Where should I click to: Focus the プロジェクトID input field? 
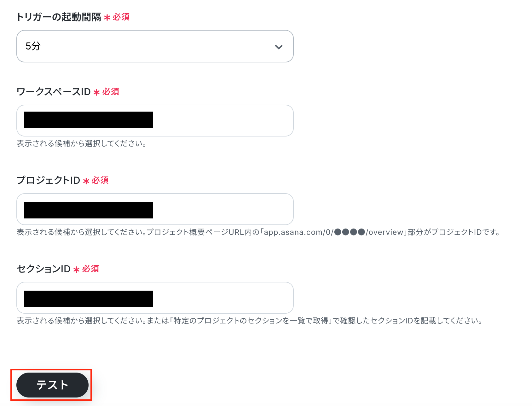coord(155,209)
